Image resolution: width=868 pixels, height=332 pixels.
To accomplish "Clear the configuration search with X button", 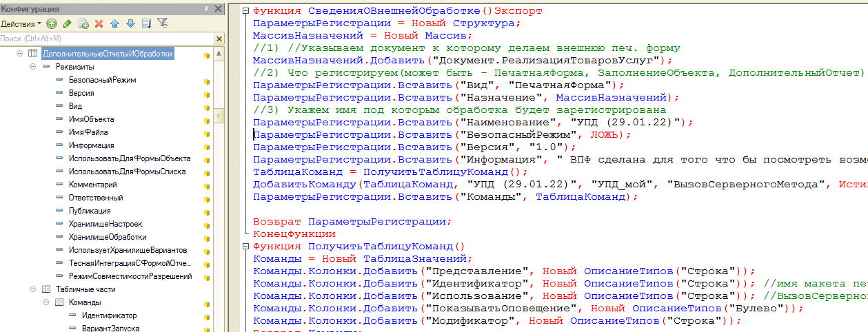I will click(x=219, y=38).
